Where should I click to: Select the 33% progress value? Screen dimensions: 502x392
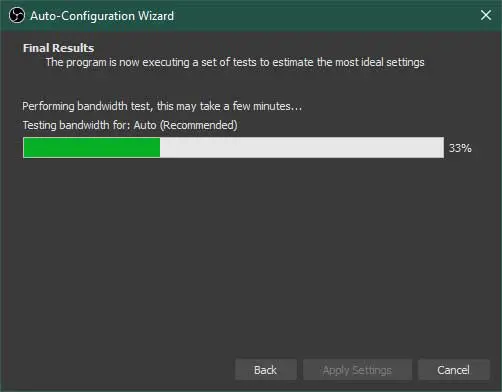(x=460, y=148)
